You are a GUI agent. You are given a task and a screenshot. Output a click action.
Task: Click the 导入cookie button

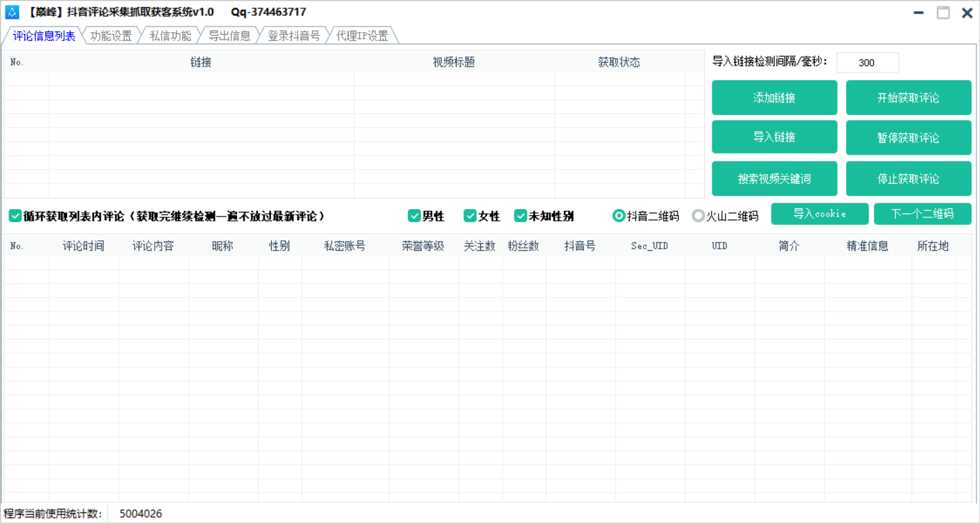[x=820, y=214]
